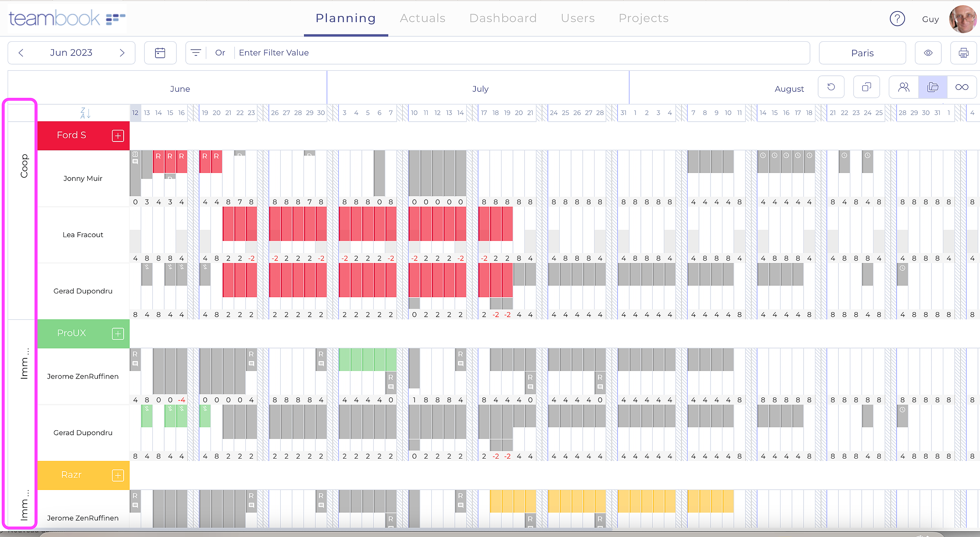Expand Ford S project plus button
This screenshot has width=980, height=537.
point(118,135)
